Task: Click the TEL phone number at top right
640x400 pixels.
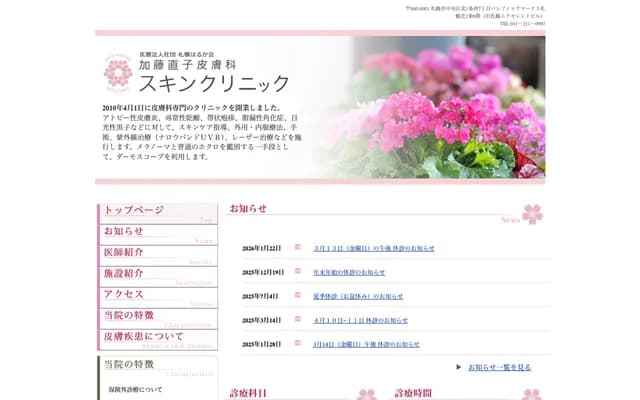Action: point(522,24)
